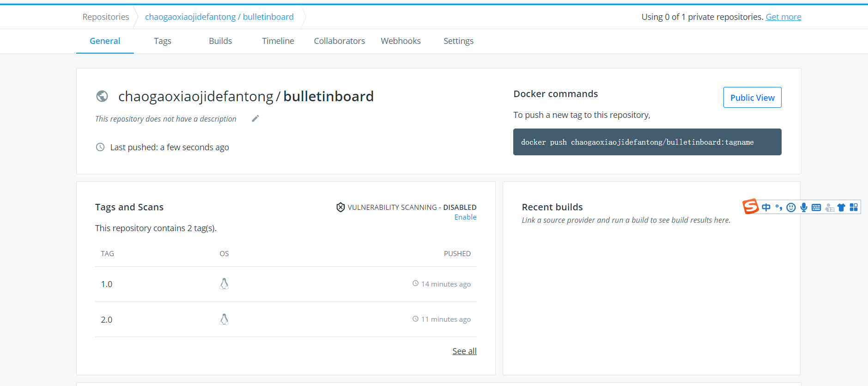
Task: Edit description with the pencil icon
Action: [255, 118]
